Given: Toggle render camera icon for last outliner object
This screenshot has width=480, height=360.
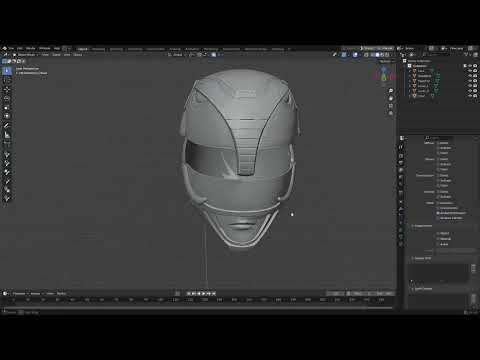Looking at the screenshot, I should tap(475, 96).
